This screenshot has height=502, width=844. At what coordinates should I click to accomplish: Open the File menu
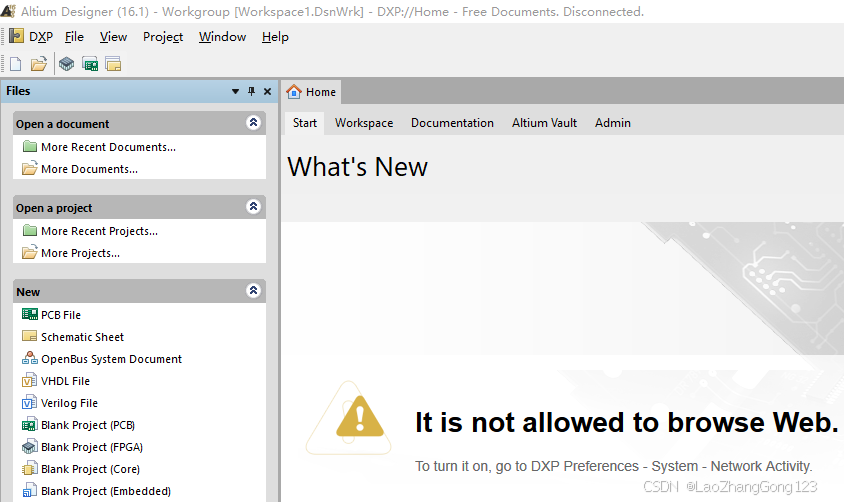pyautogui.click(x=74, y=37)
